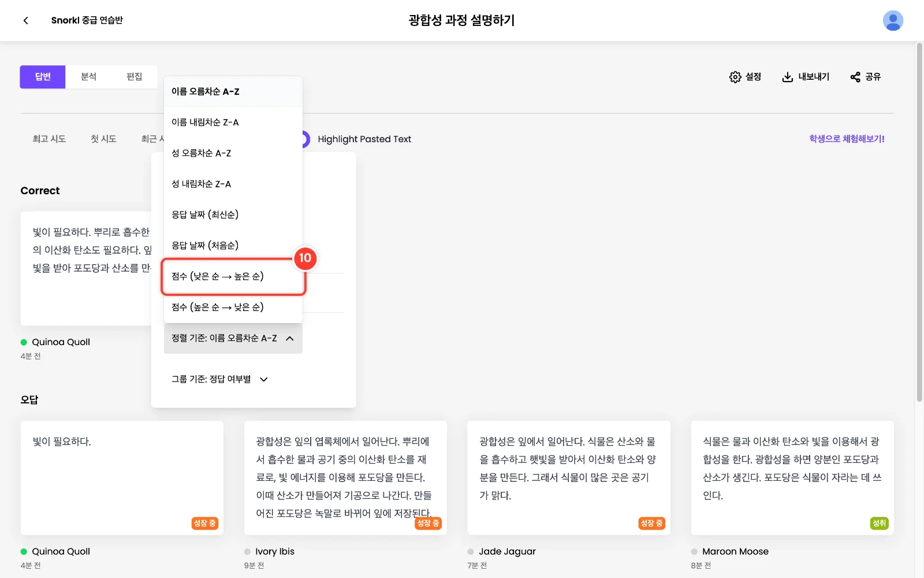The height and width of the screenshot is (578, 924).
Task: Select the 첫 시도 filter tab
Action: coord(103,139)
